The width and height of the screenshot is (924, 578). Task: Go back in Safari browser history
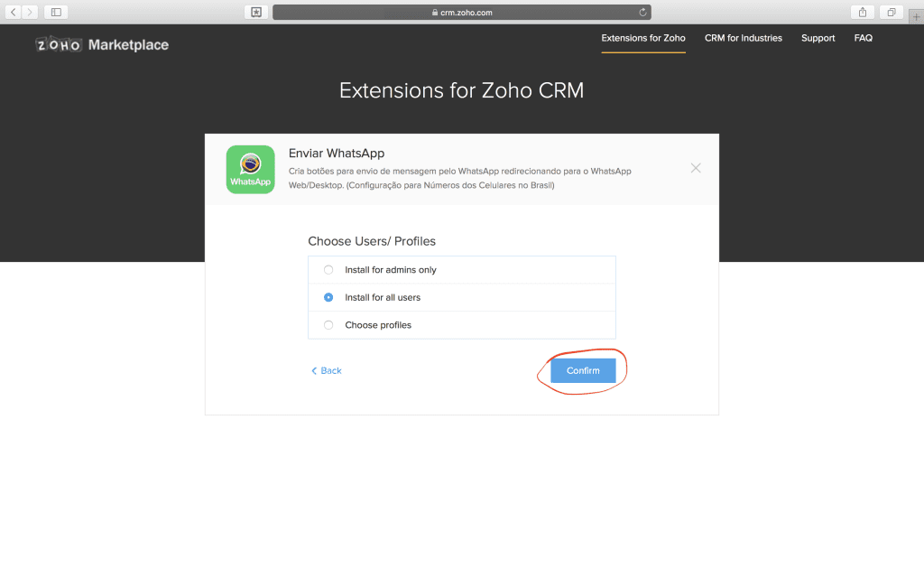coord(14,12)
